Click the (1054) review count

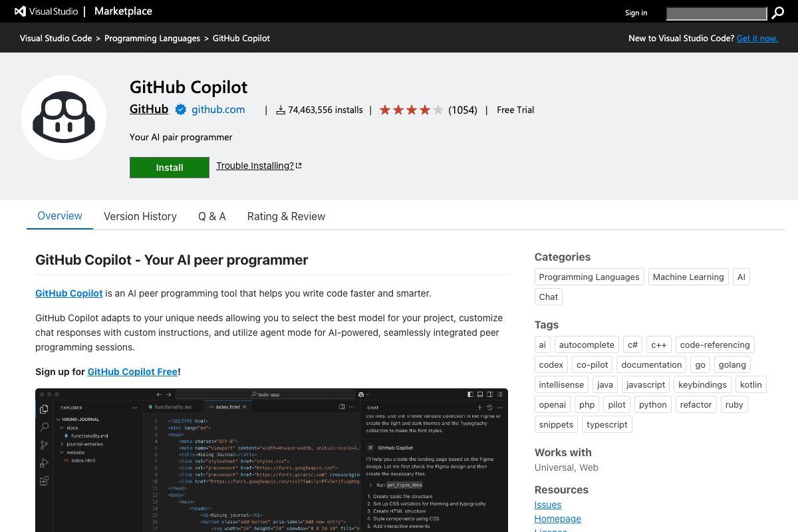pos(463,110)
